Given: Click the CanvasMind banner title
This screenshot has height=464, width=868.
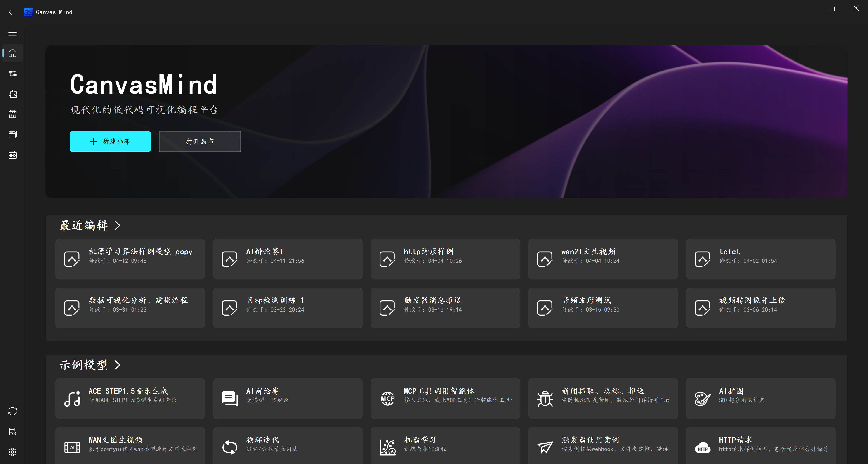Looking at the screenshot, I should tap(144, 84).
